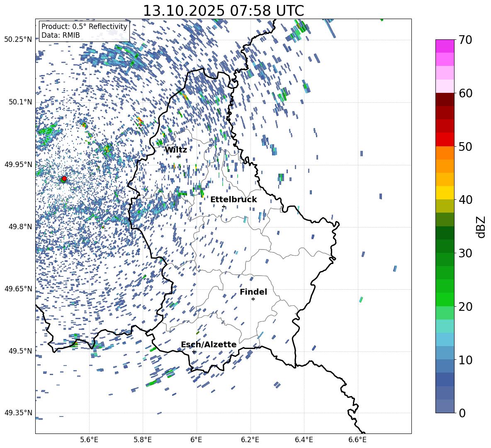The height and width of the screenshot is (448, 491).
Task: Select the Findel city label
Action: click(253, 292)
